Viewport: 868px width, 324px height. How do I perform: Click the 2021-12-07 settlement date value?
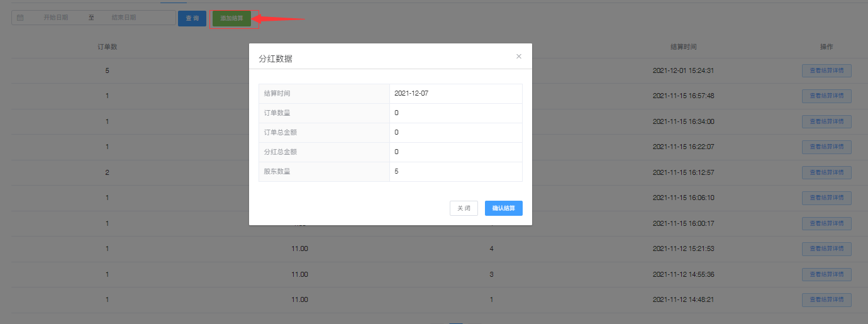pos(411,93)
